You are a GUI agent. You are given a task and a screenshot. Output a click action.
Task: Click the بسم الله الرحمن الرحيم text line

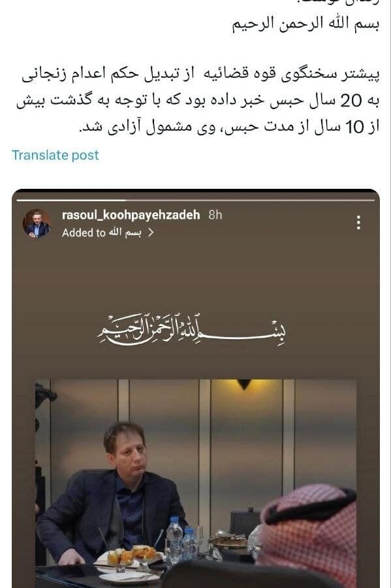point(305,24)
